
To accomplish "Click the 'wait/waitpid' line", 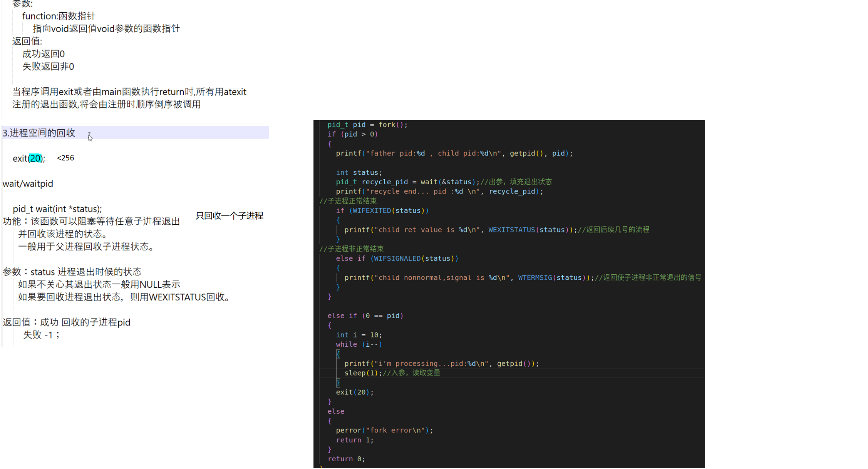I will pyautogui.click(x=28, y=184).
